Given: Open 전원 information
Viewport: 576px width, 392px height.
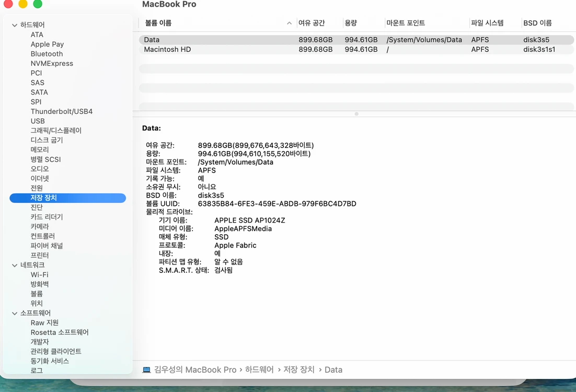Looking at the screenshot, I should point(37,188).
